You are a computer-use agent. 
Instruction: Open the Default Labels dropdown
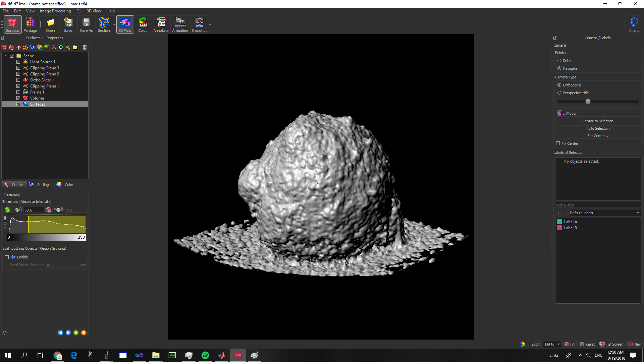coord(604,213)
